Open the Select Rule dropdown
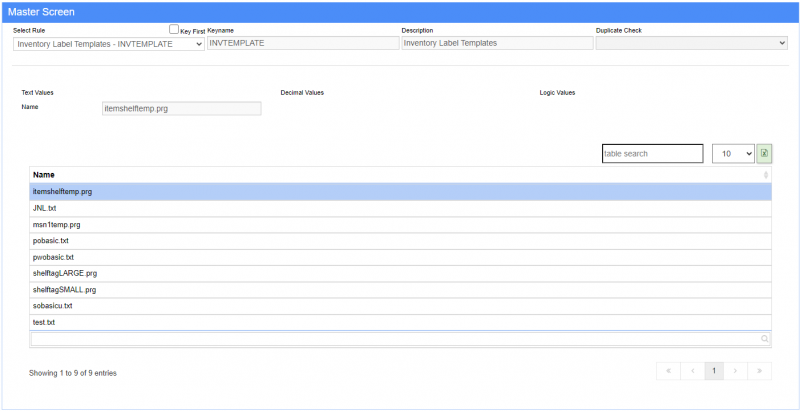Viewport: 800px width, 411px height. point(109,43)
